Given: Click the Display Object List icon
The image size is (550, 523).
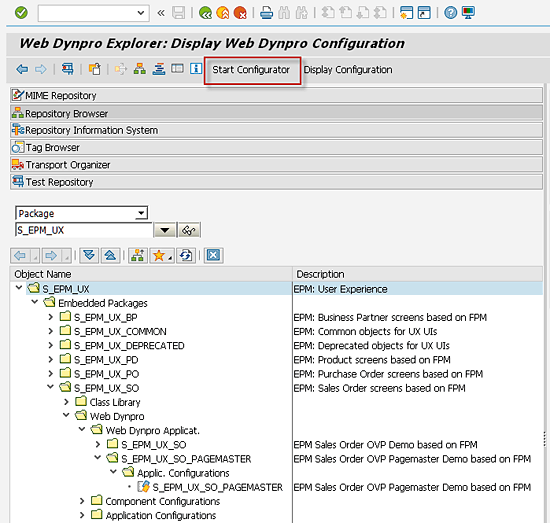Looking at the screenshot, I should 68,69.
